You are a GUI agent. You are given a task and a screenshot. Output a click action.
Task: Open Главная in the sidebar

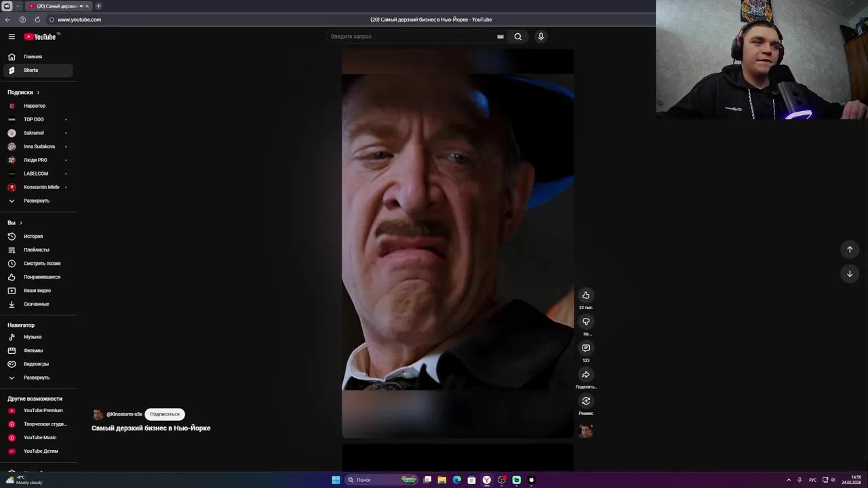(x=38, y=57)
